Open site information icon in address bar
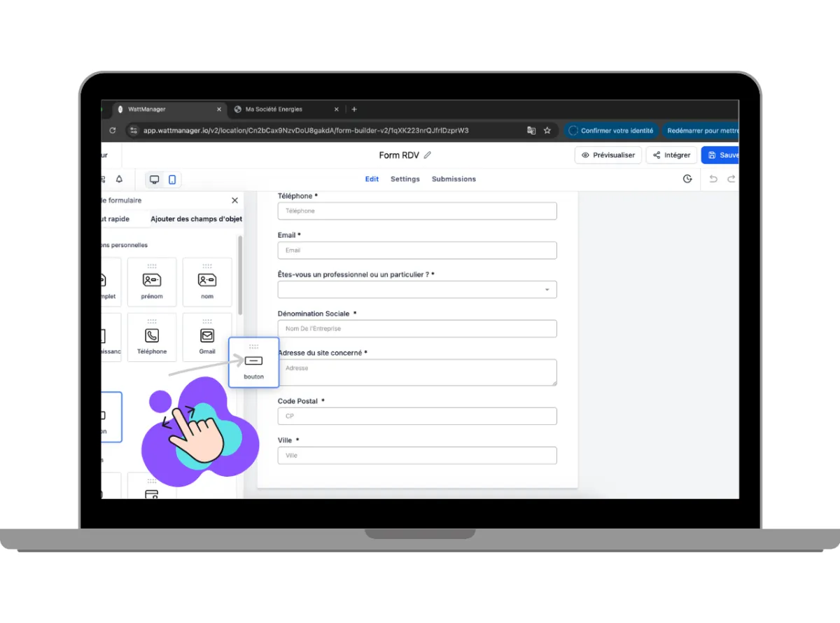 tap(134, 130)
